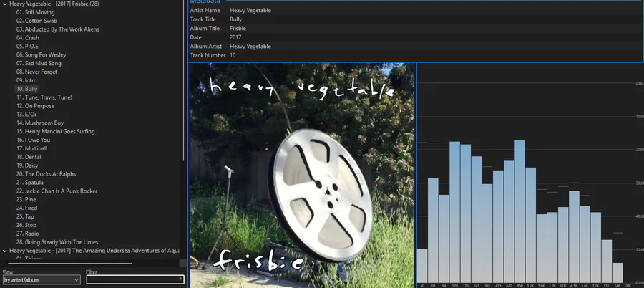Select track 12. On Purpose
The height and width of the screenshot is (288, 644).
point(35,106)
